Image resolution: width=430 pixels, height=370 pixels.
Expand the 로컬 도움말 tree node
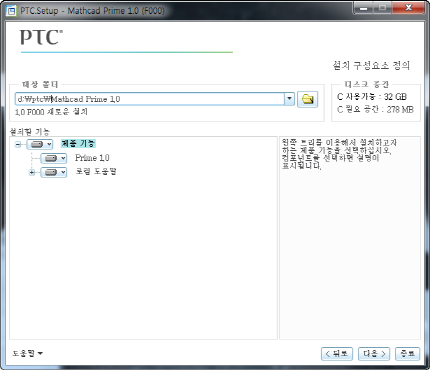coord(32,172)
